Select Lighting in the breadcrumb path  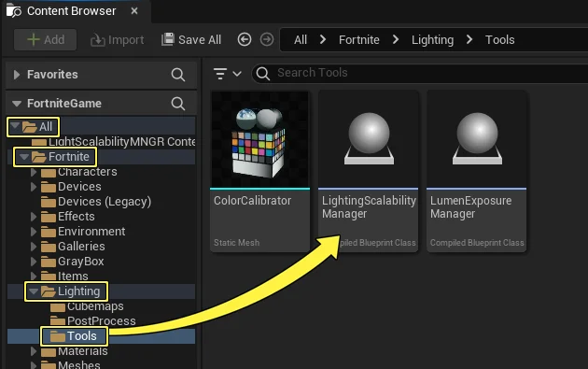pyautogui.click(x=432, y=40)
